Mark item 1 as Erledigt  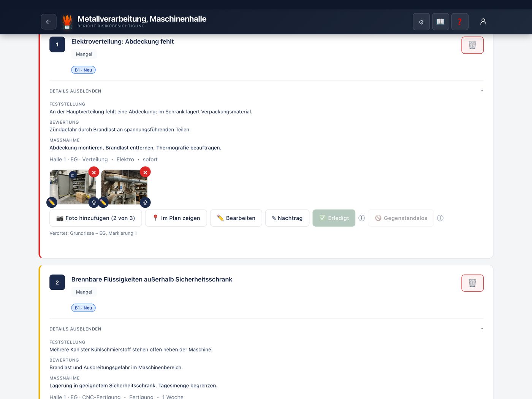(334, 218)
